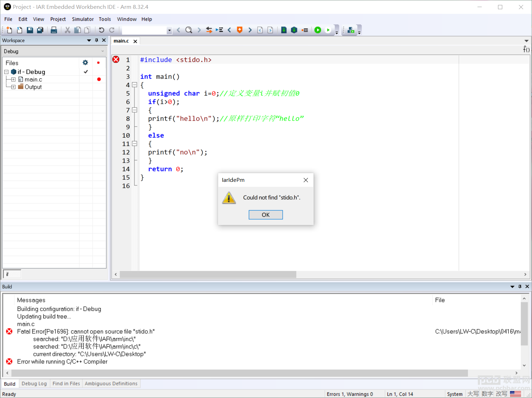This screenshot has width=532, height=398.
Task: Collapse the code fold at line 7
Action: point(135,110)
